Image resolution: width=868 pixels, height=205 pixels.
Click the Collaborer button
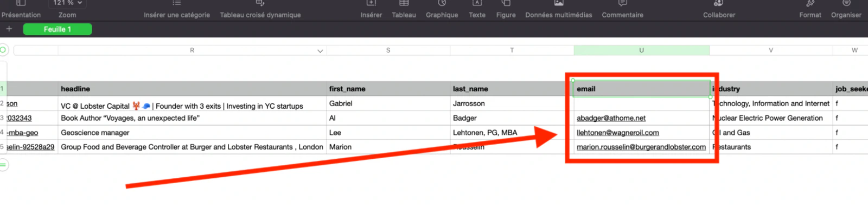pos(719,10)
